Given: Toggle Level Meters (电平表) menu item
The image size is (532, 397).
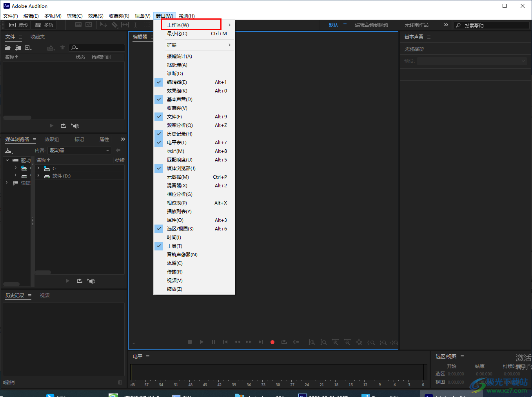Looking at the screenshot, I should pos(194,143).
